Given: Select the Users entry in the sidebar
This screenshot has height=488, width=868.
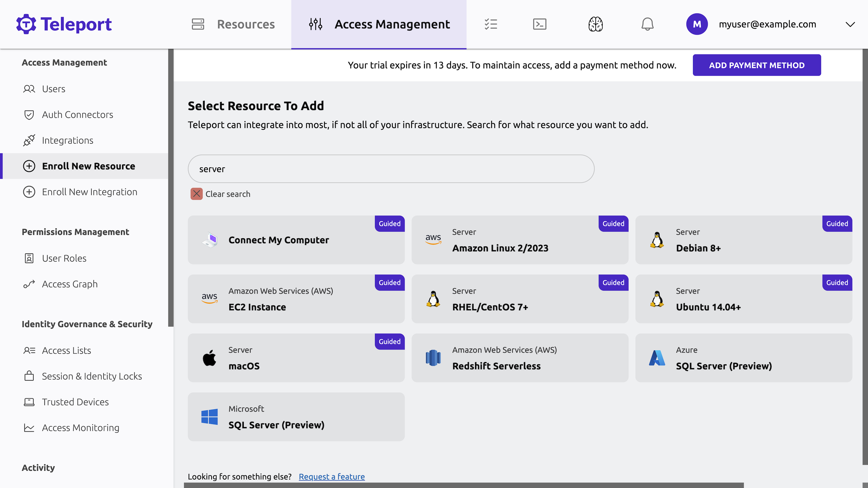Looking at the screenshot, I should (x=54, y=88).
